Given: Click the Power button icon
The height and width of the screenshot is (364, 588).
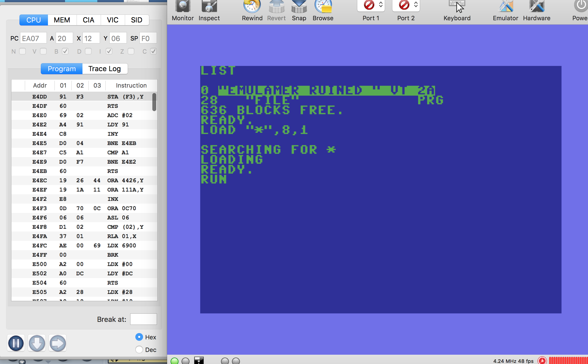Looking at the screenshot, I should coord(581,6).
